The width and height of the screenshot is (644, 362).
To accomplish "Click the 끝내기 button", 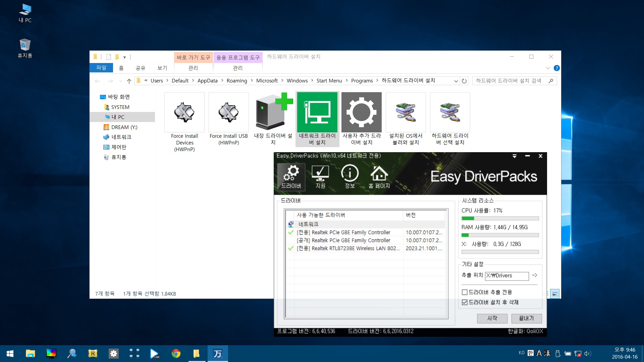I will (x=526, y=318).
